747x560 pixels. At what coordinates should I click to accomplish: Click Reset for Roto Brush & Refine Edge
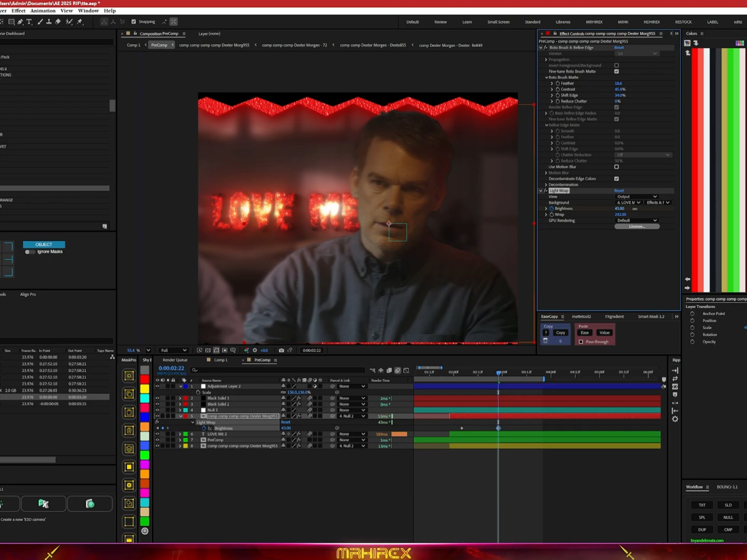[619, 47]
